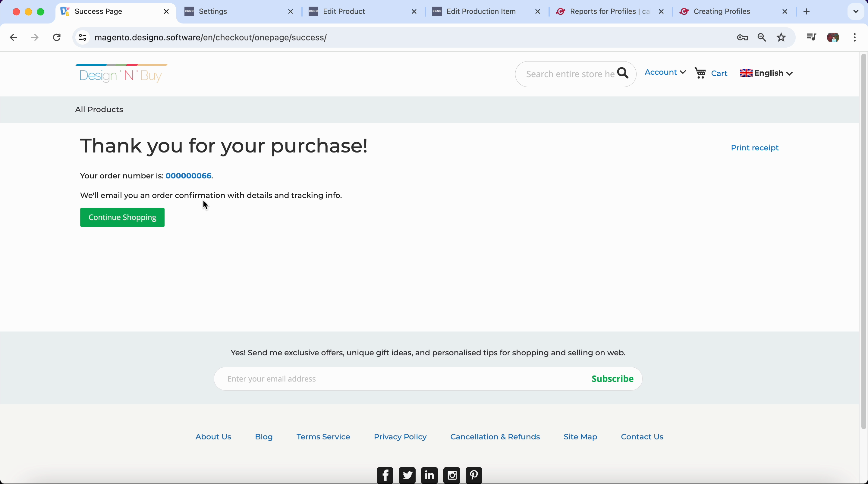Open the English language selector
Screen dimensions: 868x484
click(766, 73)
